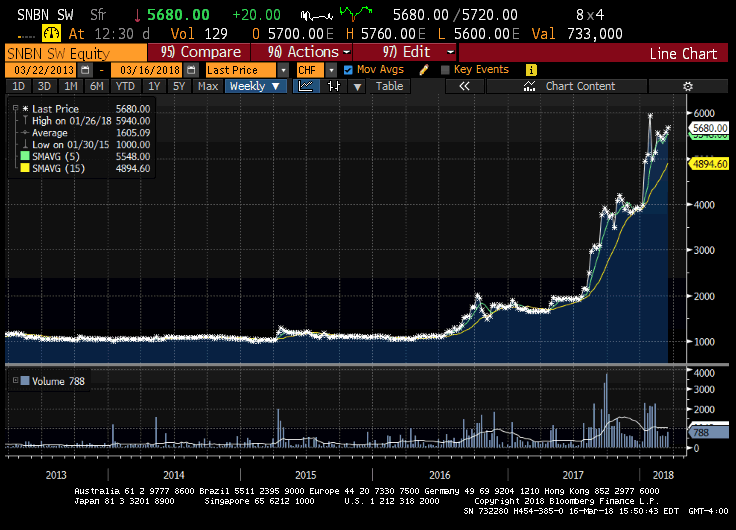Click the 788 volume axis label

tap(709, 432)
